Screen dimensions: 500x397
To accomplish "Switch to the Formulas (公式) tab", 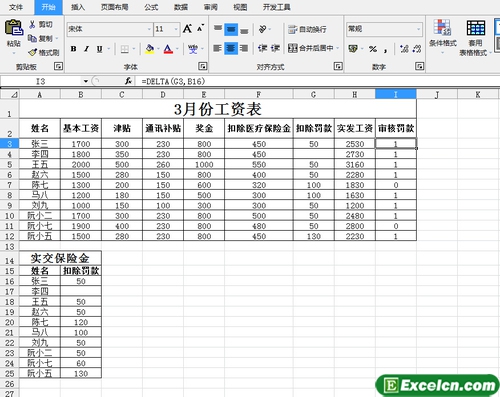I will (151, 7).
